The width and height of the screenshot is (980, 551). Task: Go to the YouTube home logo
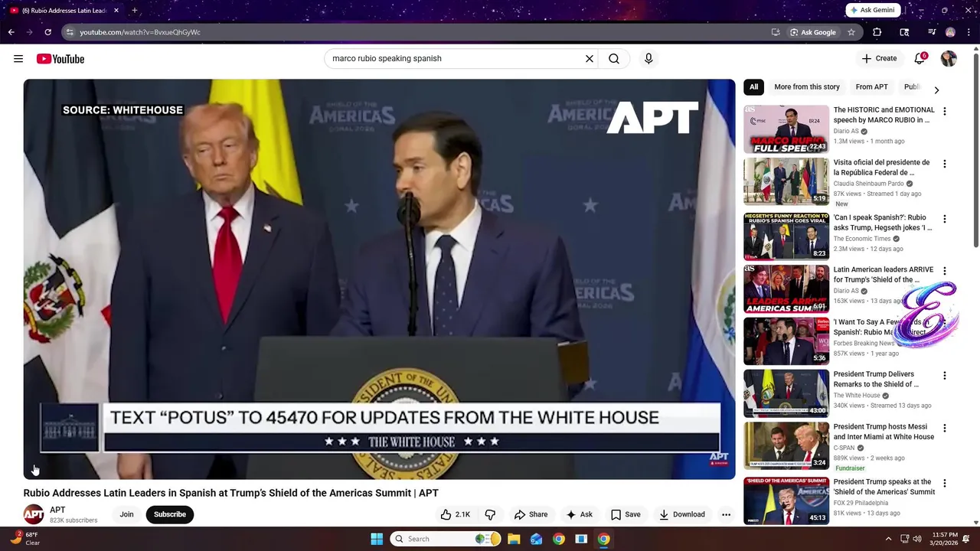point(60,59)
